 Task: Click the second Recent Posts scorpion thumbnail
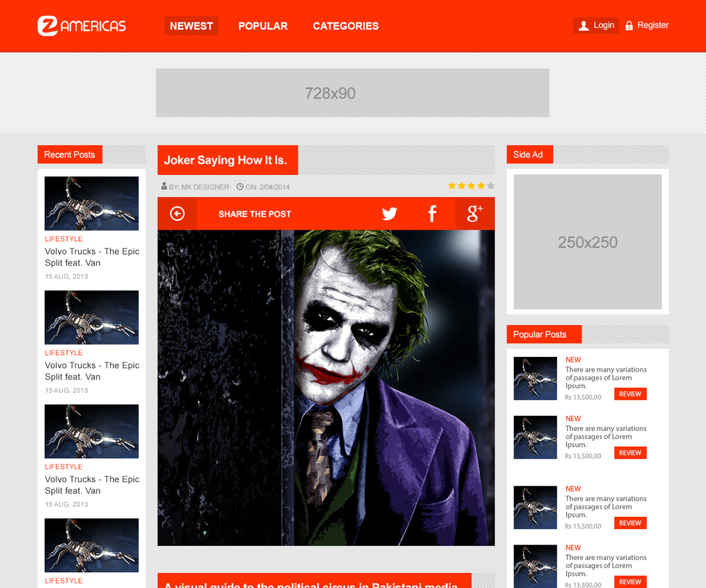coord(92,318)
